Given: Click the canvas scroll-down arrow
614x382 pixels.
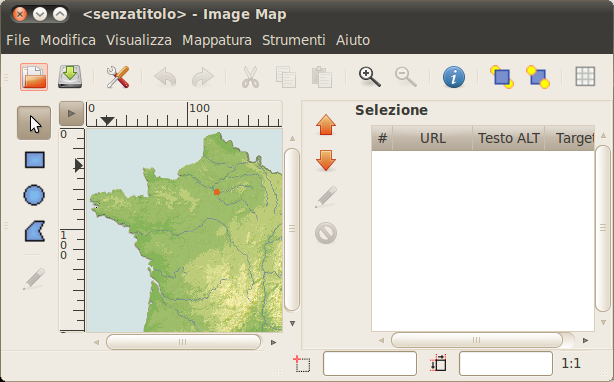Looking at the screenshot, I should (x=292, y=324).
